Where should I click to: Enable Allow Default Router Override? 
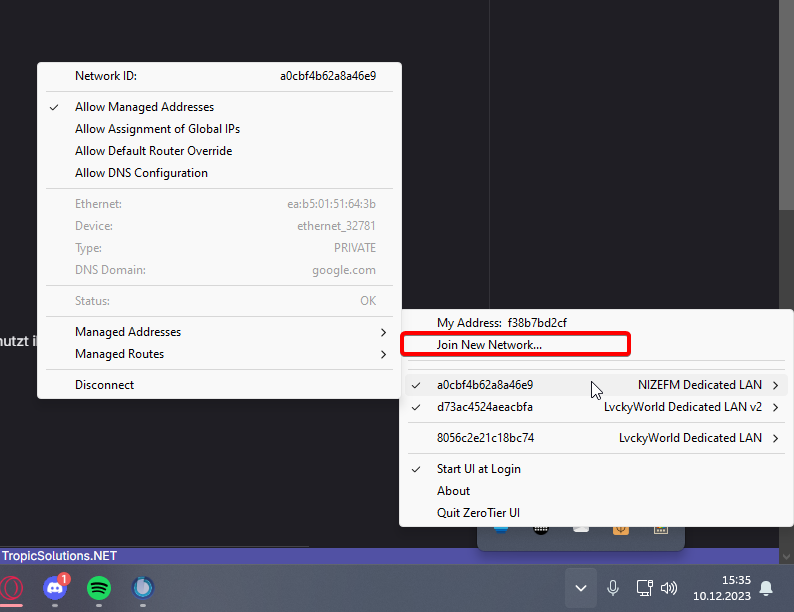coord(153,151)
